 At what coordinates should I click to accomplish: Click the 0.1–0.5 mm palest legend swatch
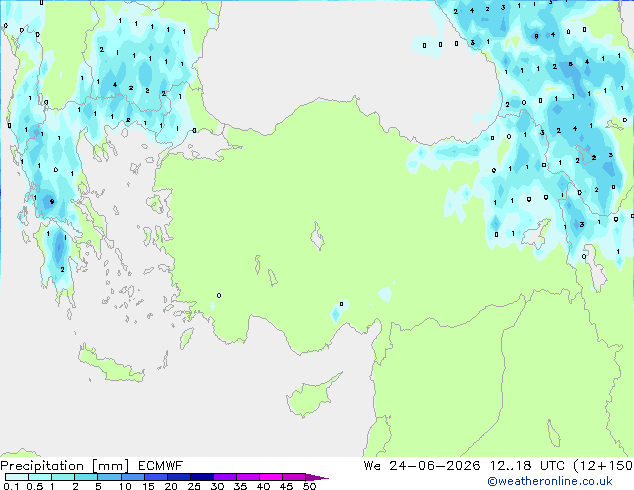(x=17, y=477)
